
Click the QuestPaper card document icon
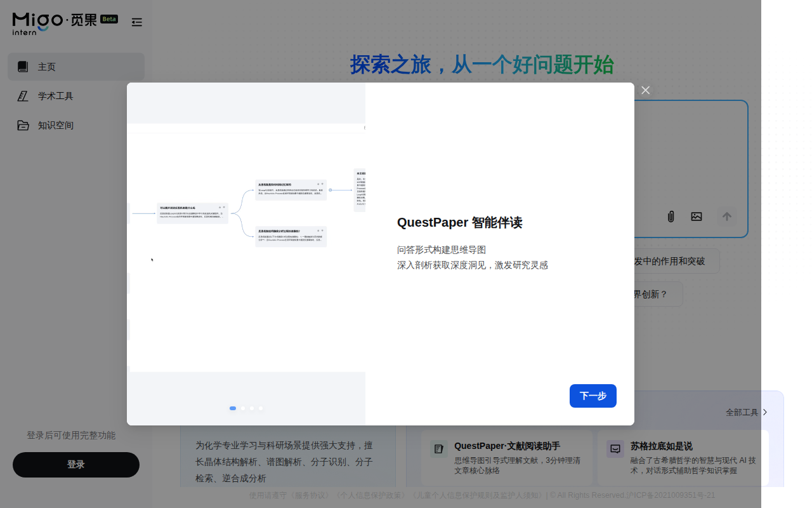(x=439, y=449)
